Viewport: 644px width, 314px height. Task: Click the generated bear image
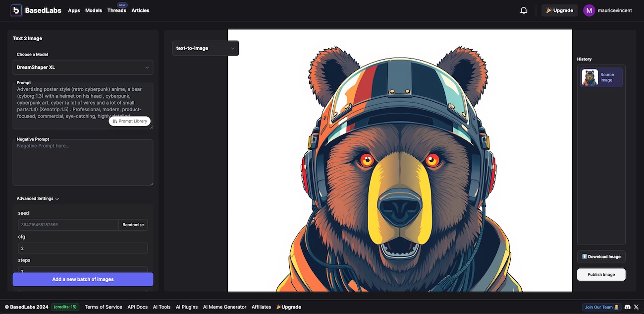click(x=400, y=160)
